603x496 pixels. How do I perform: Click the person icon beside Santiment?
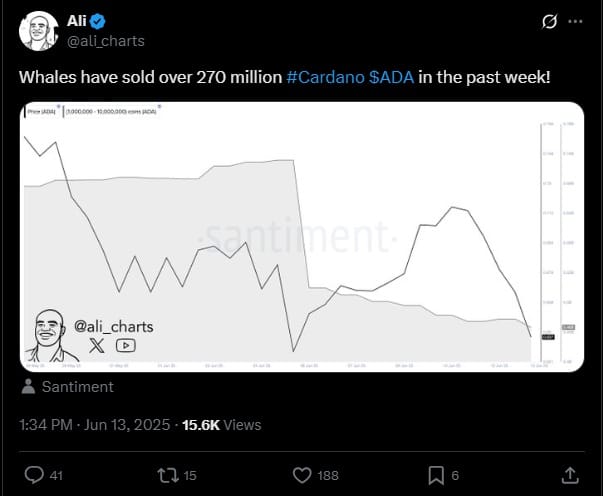click(28, 387)
